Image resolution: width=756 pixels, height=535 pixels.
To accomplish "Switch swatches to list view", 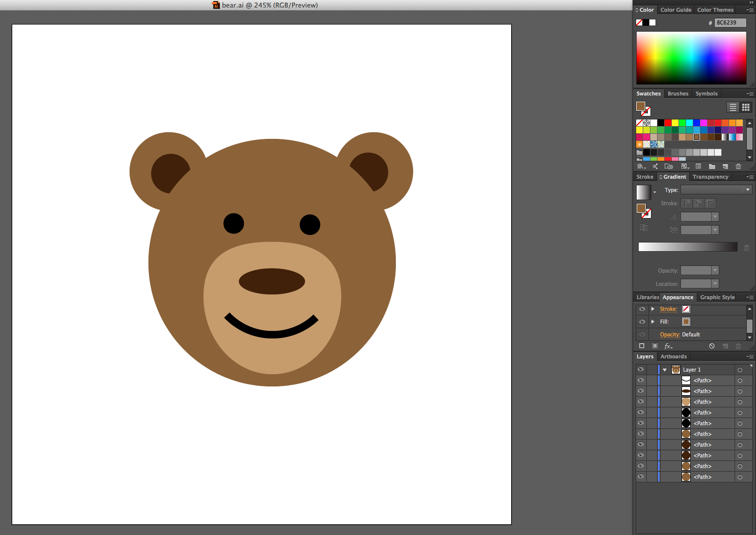I will pyautogui.click(x=733, y=107).
